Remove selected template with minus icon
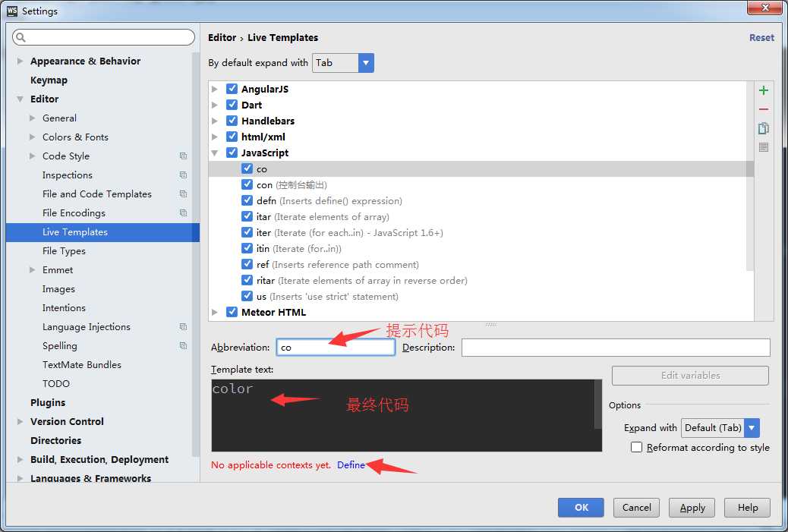Screen dimensions: 788x532 click(x=764, y=109)
